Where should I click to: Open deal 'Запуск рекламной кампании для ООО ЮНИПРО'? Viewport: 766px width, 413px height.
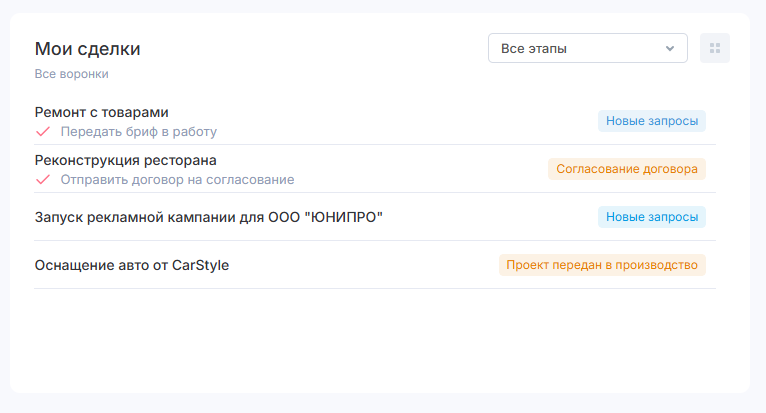tap(209, 217)
